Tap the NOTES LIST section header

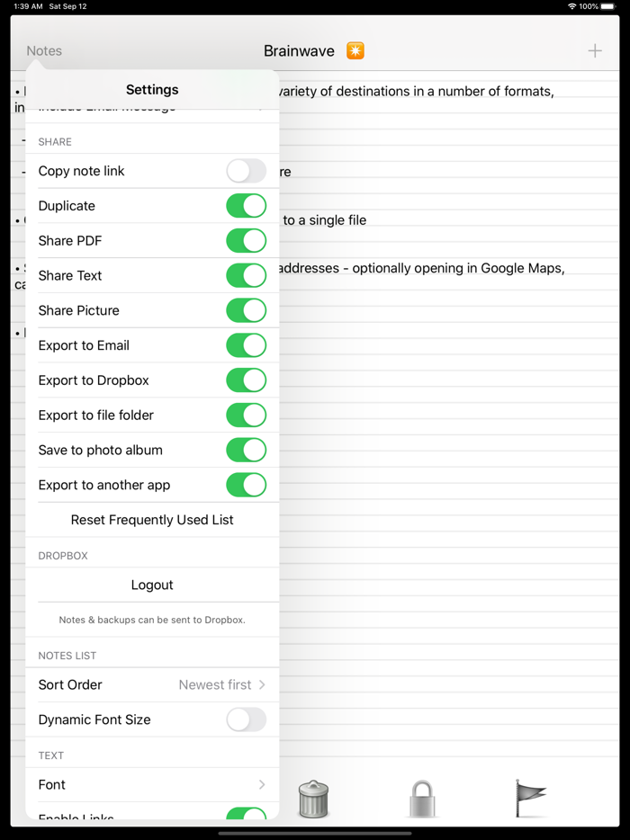(x=67, y=656)
